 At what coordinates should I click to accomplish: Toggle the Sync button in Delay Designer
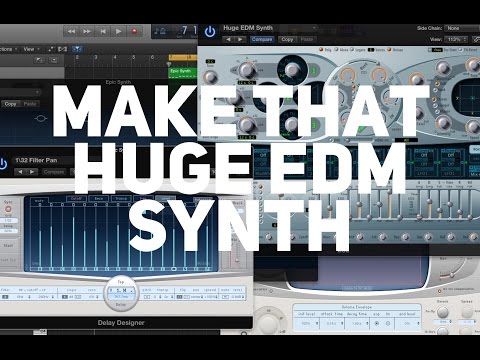click(x=8, y=209)
